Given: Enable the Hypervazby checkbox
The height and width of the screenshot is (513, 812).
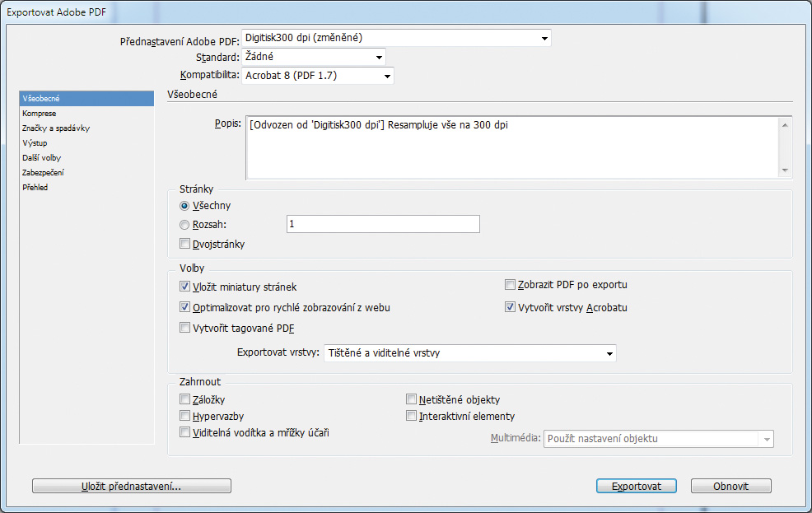Looking at the screenshot, I should pyautogui.click(x=184, y=416).
